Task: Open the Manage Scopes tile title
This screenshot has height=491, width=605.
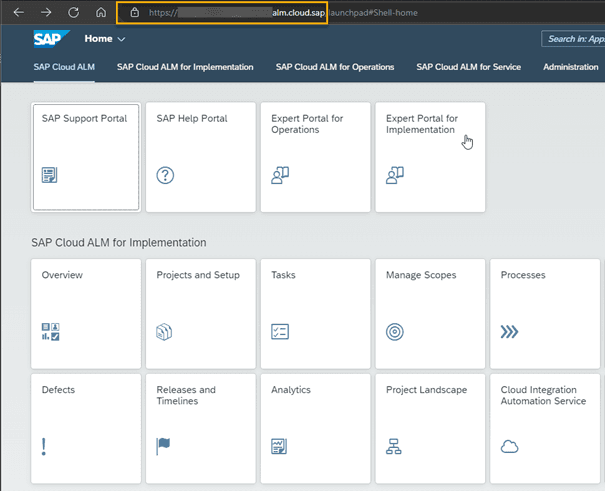Action: (421, 275)
